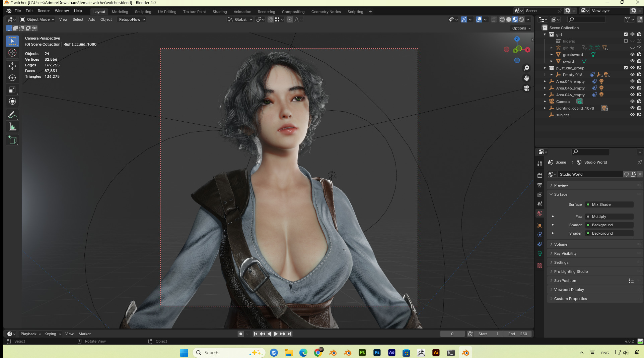The height and width of the screenshot is (358, 644).
Task: Toggle hiderig collection checkbox
Action: [626, 41]
